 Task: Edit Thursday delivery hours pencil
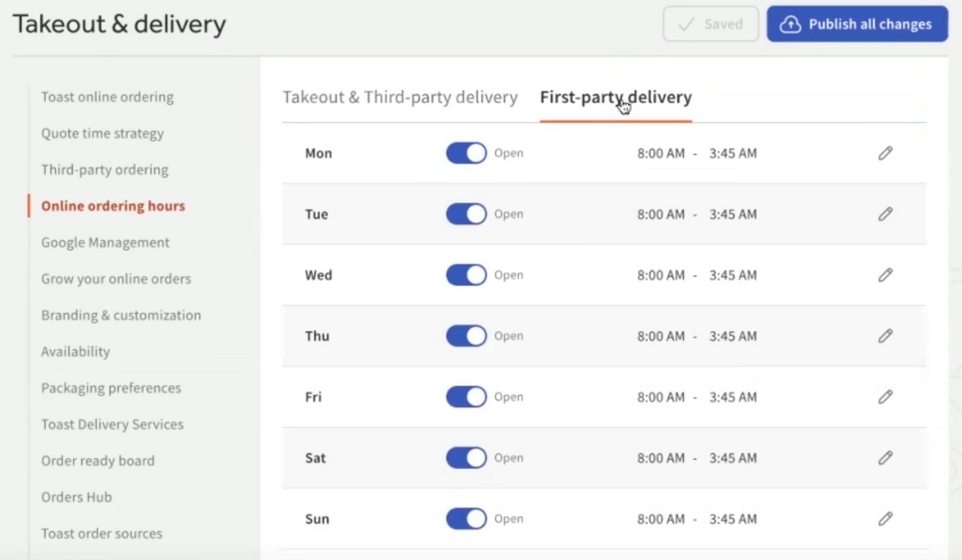tap(885, 336)
